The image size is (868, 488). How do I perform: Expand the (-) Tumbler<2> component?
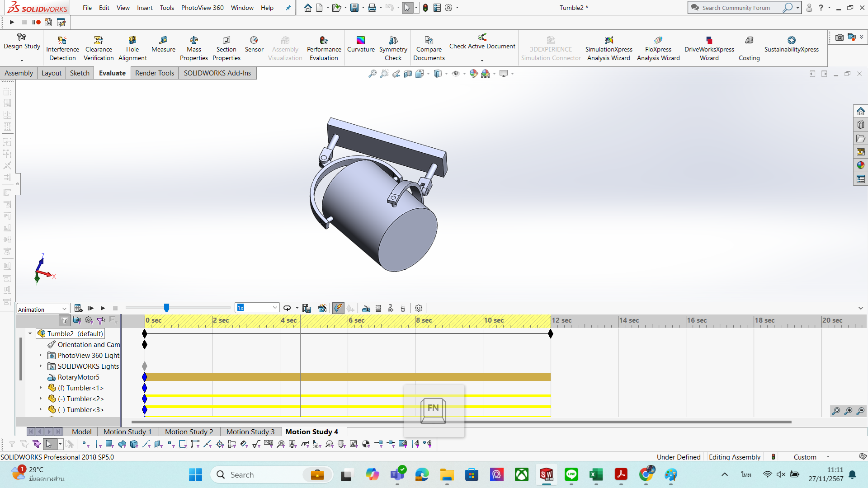pyautogui.click(x=41, y=399)
